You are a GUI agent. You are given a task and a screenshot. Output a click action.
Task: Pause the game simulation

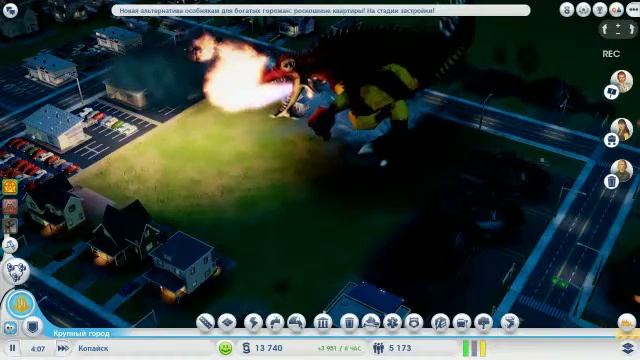(x=12, y=348)
